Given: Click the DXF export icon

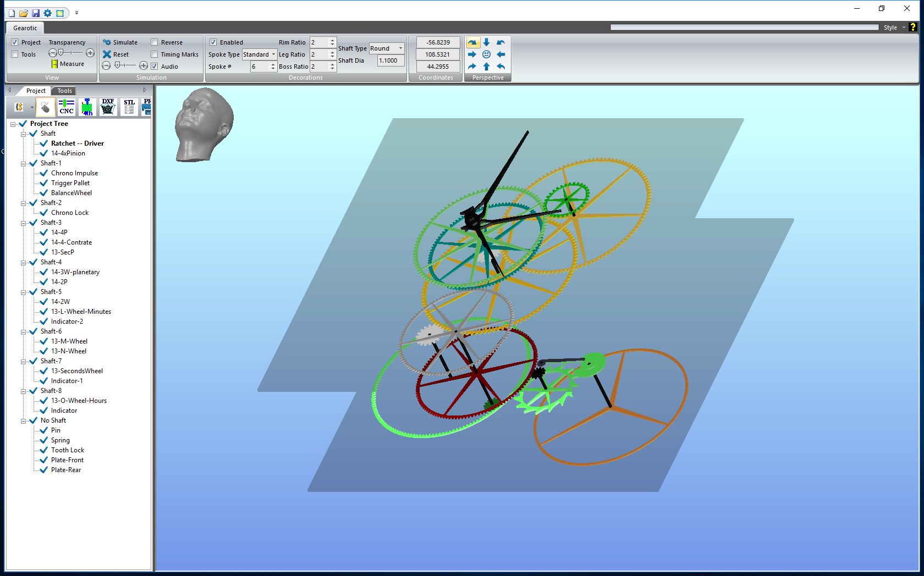Looking at the screenshot, I should coord(108,107).
